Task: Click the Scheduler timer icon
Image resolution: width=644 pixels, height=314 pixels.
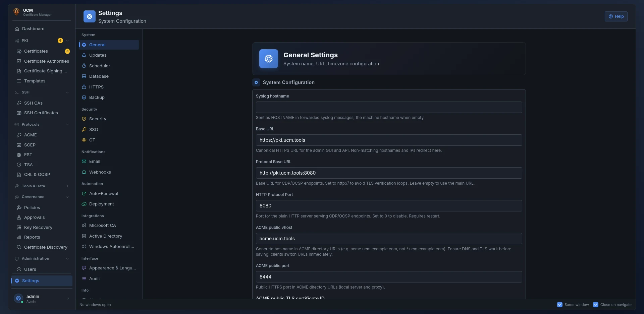Action: point(84,66)
